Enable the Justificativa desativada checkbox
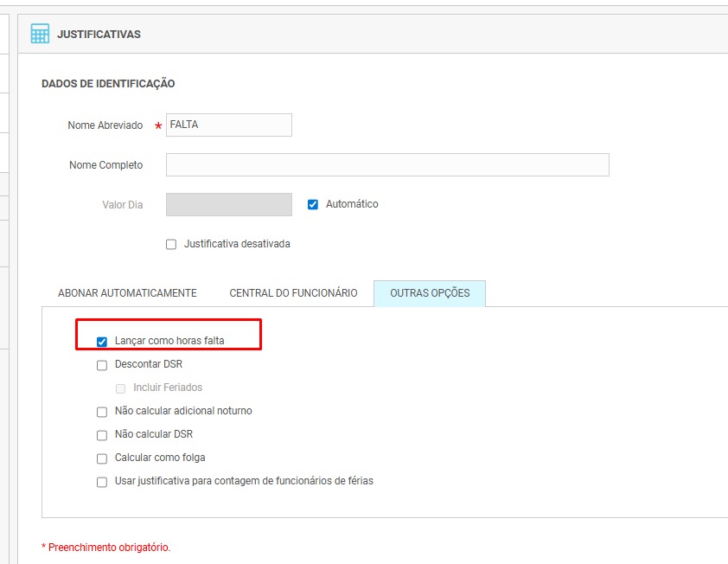The height and width of the screenshot is (564, 728). [x=171, y=245]
